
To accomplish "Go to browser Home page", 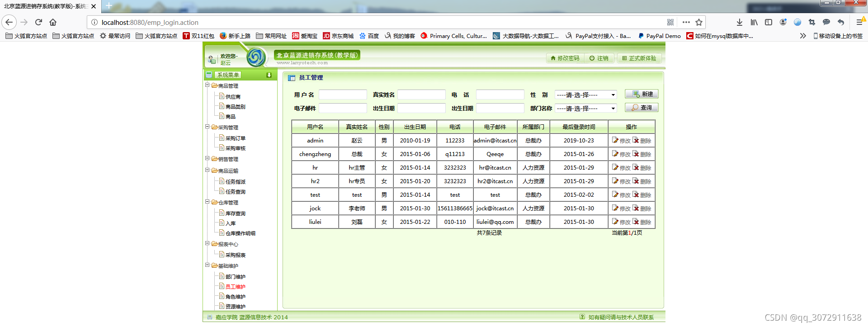I will (53, 22).
